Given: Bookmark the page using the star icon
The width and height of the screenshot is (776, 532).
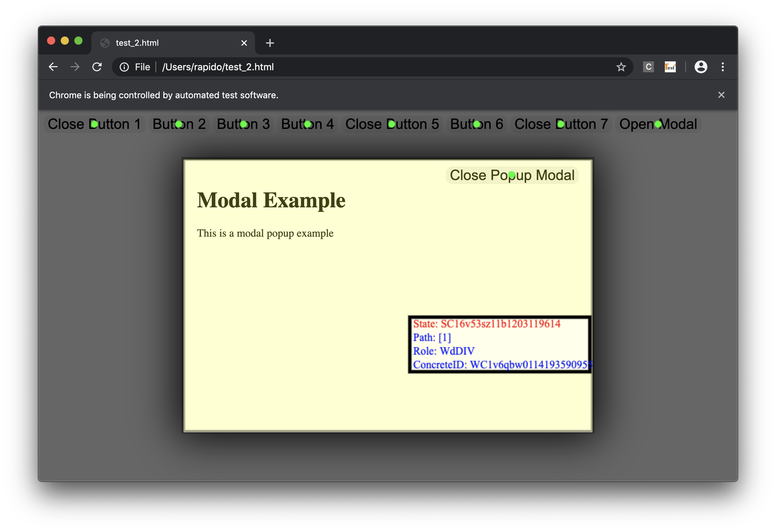Looking at the screenshot, I should point(621,67).
